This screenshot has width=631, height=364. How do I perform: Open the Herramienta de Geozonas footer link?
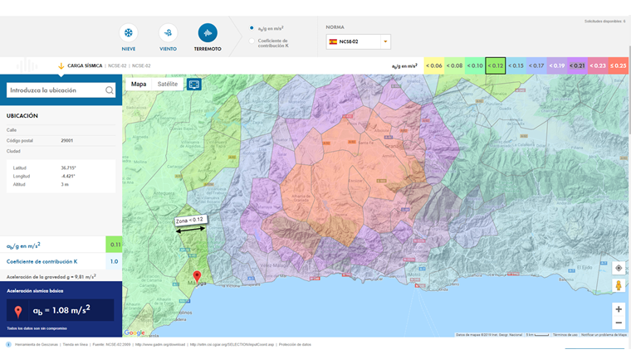tap(37, 345)
